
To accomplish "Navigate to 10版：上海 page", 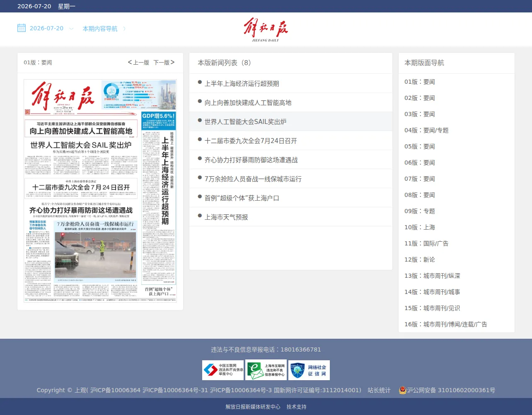I will (420, 227).
